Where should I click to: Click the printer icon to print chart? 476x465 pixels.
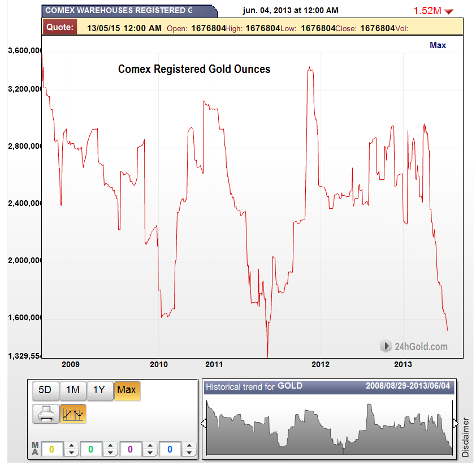(46, 414)
